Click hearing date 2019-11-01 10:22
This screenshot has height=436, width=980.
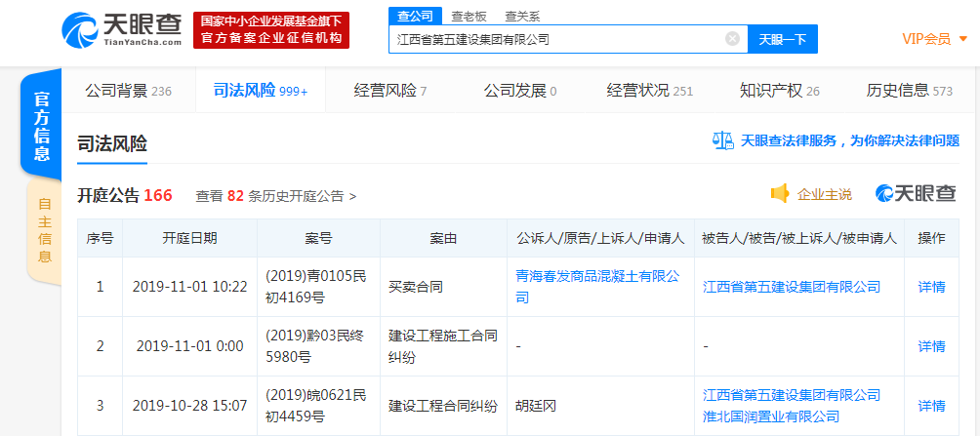coord(190,288)
